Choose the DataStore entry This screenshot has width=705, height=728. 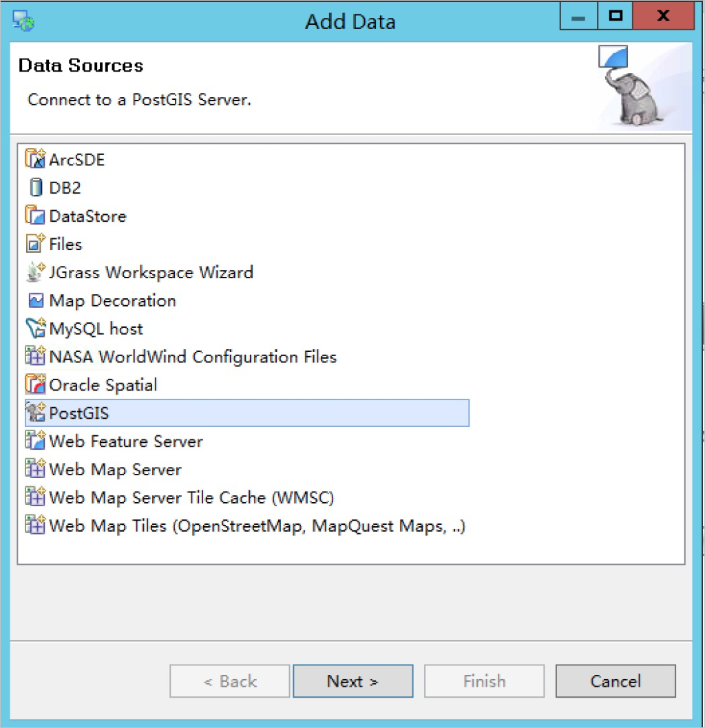pyautogui.click(x=87, y=216)
